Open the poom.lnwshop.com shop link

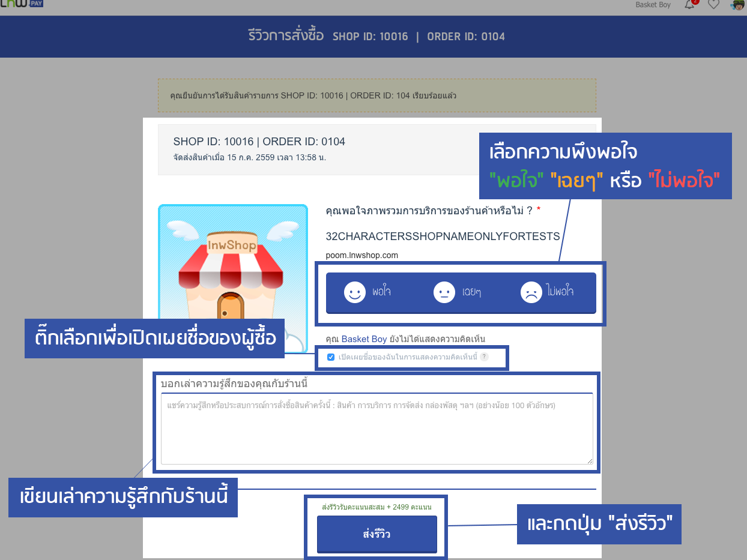click(x=361, y=255)
